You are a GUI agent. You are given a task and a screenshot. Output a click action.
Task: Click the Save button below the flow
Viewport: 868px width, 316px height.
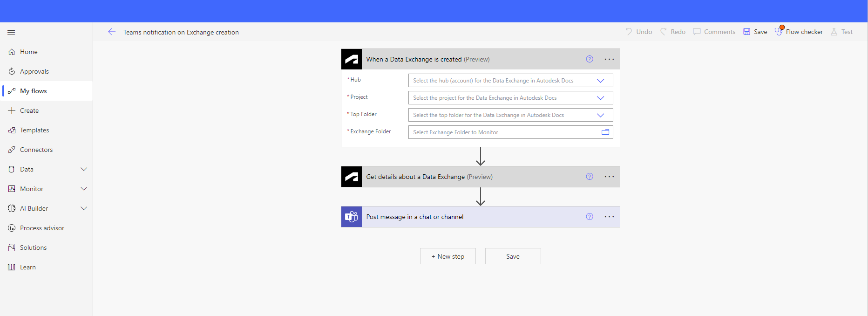pyautogui.click(x=513, y=256)
